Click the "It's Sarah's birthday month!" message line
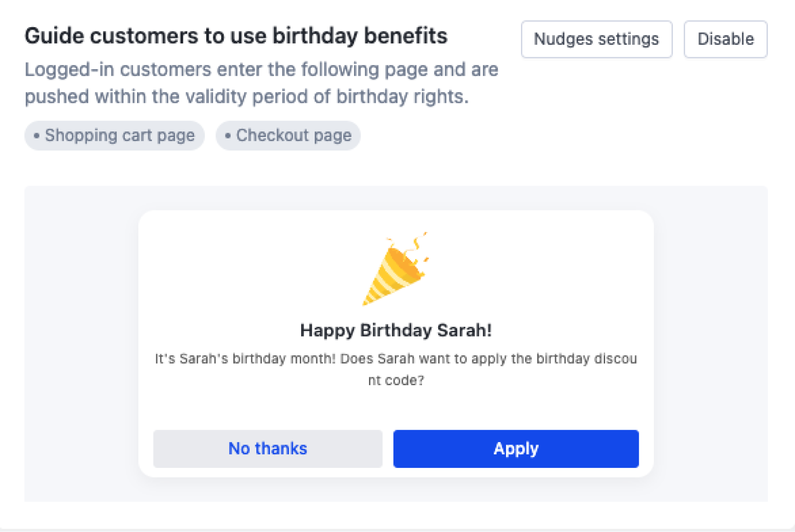The height and width of the screenshot is (532, 795). coord(396,359)
